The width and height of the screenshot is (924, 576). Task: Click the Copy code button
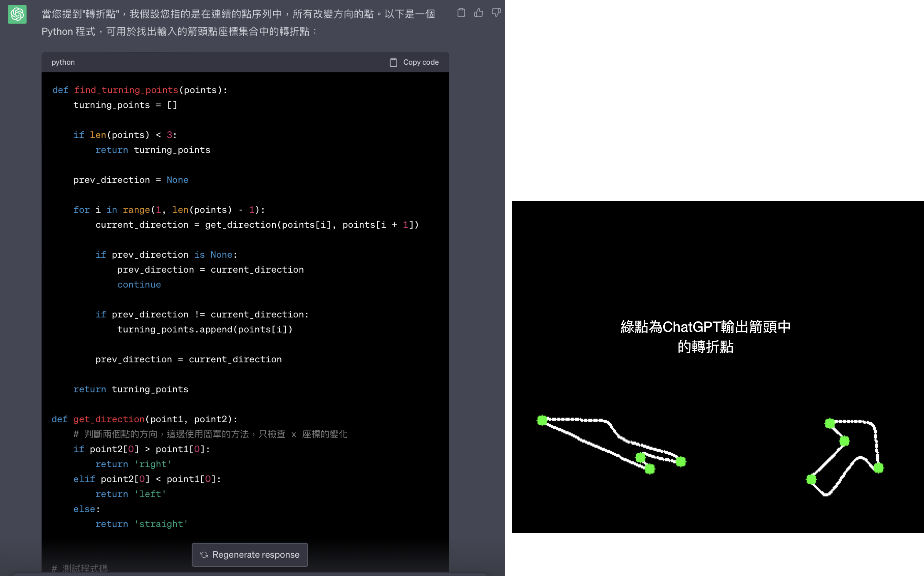click(414, 62)
